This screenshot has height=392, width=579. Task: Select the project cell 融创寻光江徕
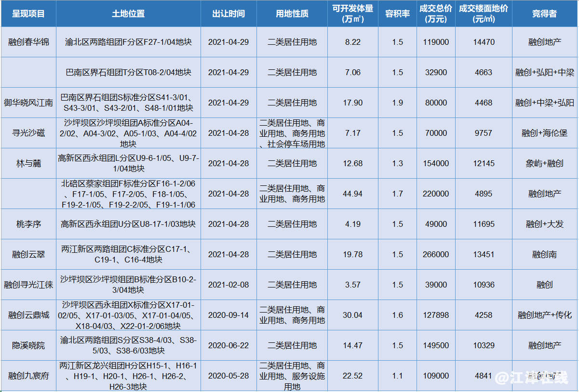(28, 285)
